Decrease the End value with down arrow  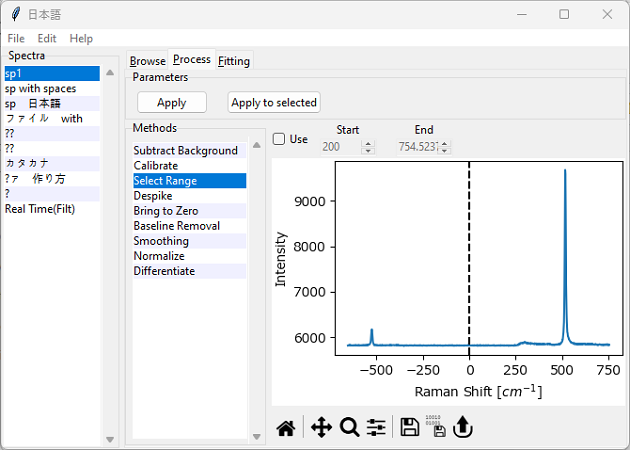445,151
